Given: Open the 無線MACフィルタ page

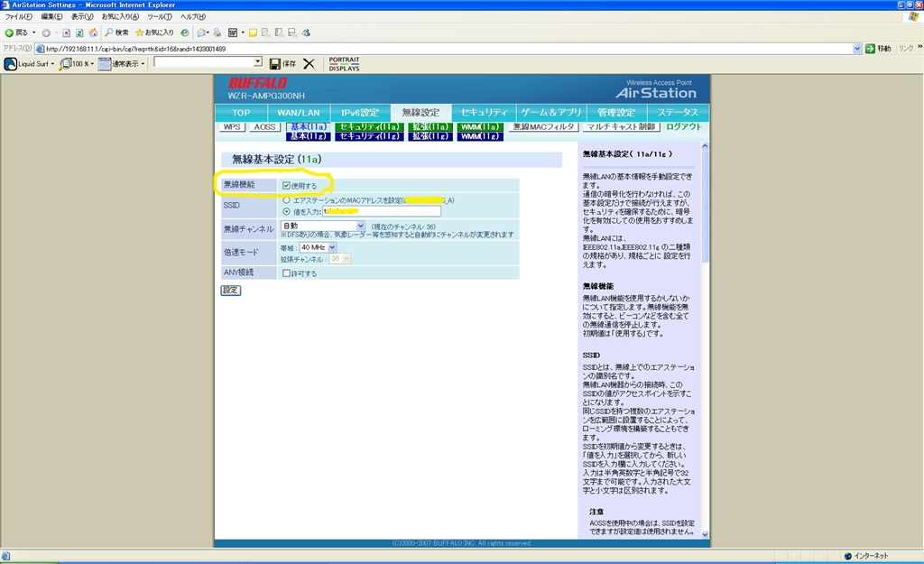Looking at the screenshot, I should point(543,126).
